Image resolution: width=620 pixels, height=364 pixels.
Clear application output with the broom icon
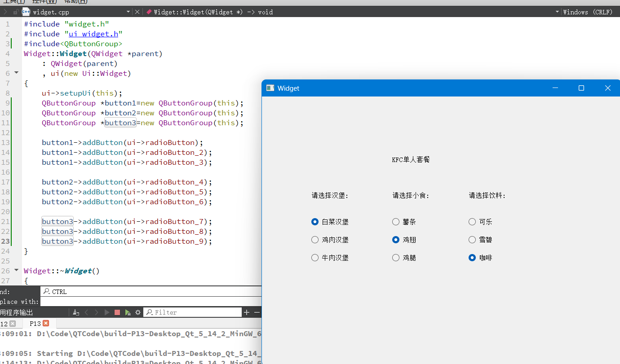(76, 312)
